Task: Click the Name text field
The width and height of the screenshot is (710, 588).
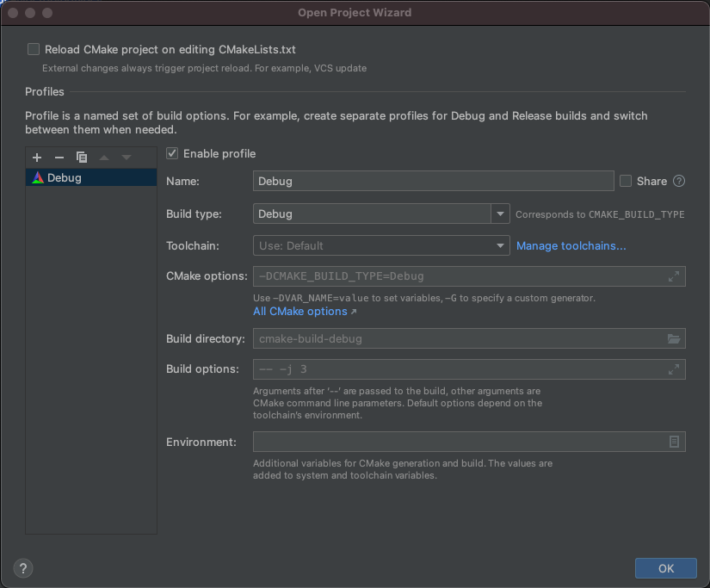Action: click(x=433, y=181)
